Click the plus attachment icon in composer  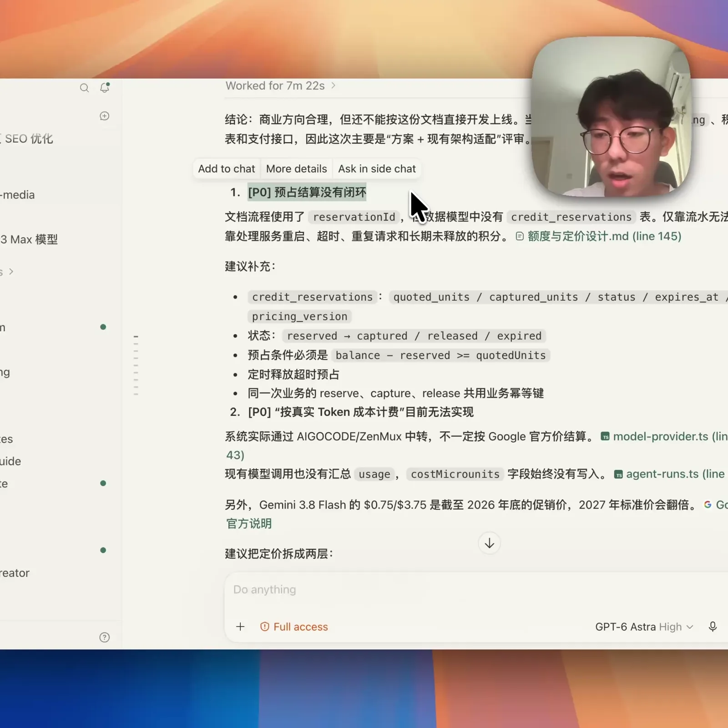click(240, 627)
